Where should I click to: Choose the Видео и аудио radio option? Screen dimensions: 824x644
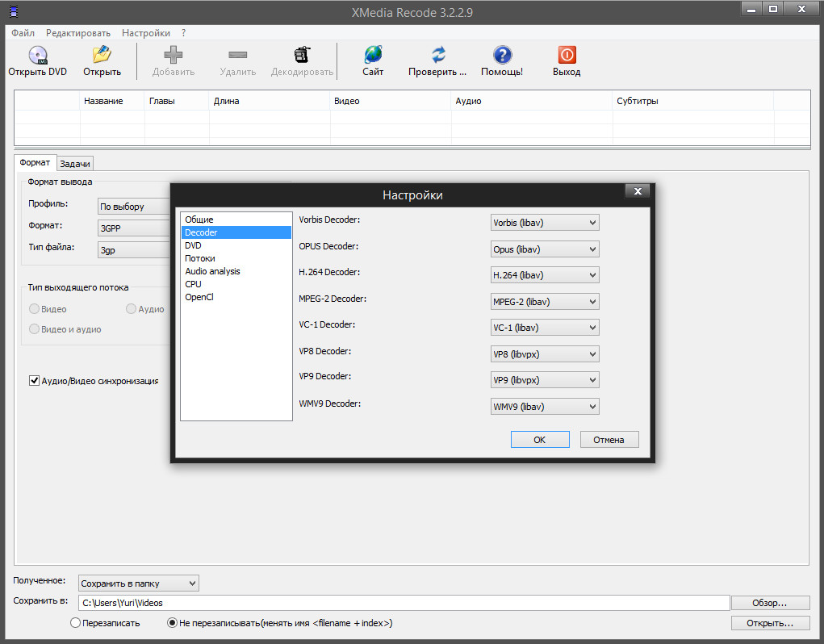34,328
